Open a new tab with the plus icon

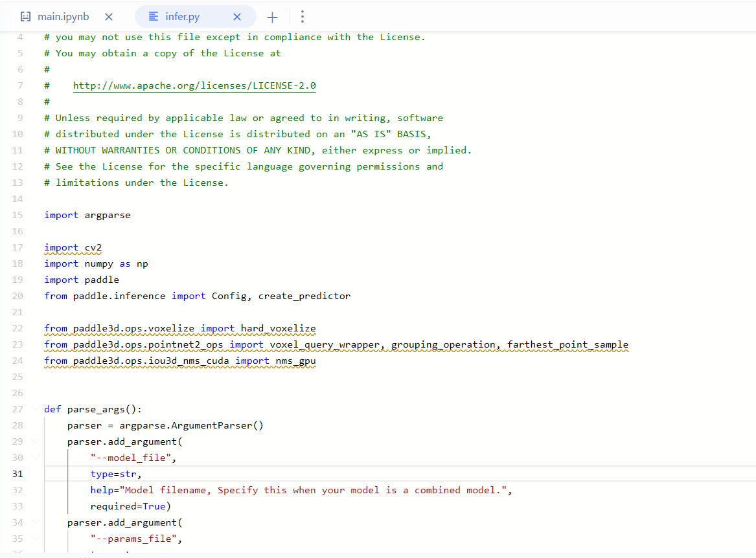point(272,17)
